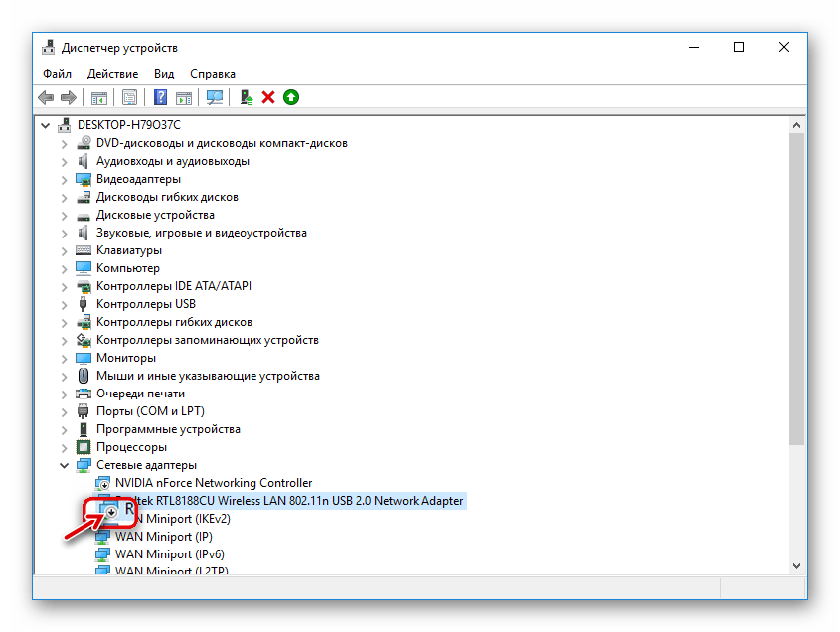Click the DVD drives category icon
Viewport: 840px width, 632px height.
coord(84,143)
